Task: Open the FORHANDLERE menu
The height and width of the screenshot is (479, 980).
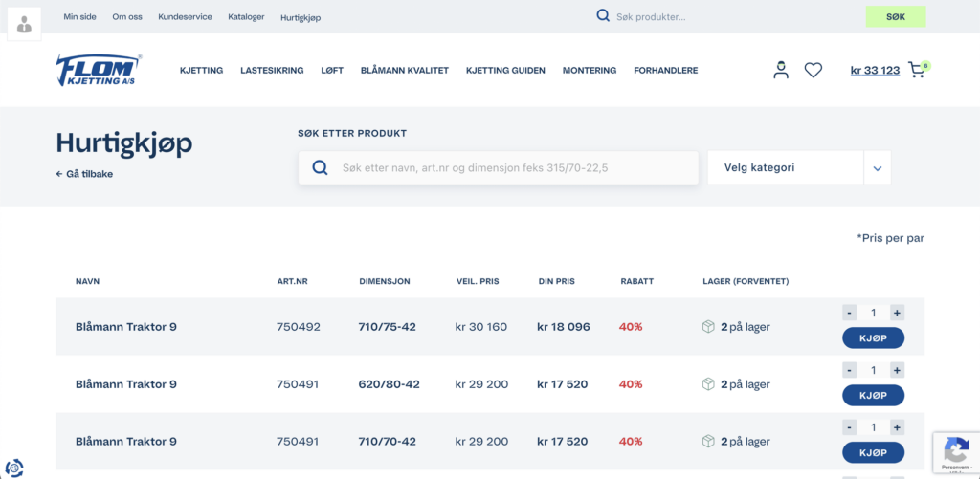Action: point(666,71)
